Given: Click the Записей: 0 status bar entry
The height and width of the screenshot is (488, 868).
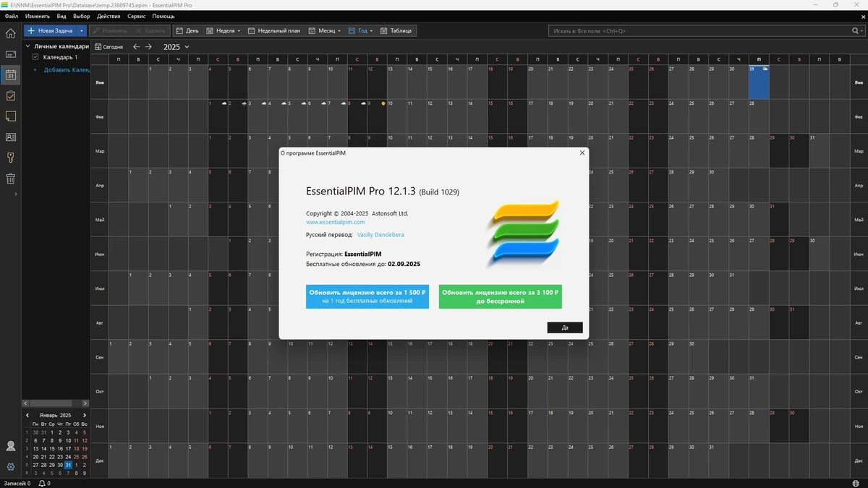Looking at the screenshot, I should pyautogui.click(x=17, y=483).
